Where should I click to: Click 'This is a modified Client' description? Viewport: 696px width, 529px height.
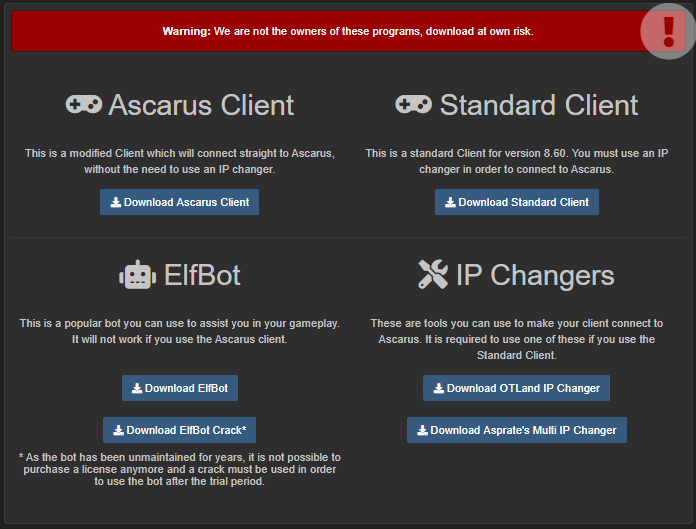pyautogui.click(x=179, y=161)
